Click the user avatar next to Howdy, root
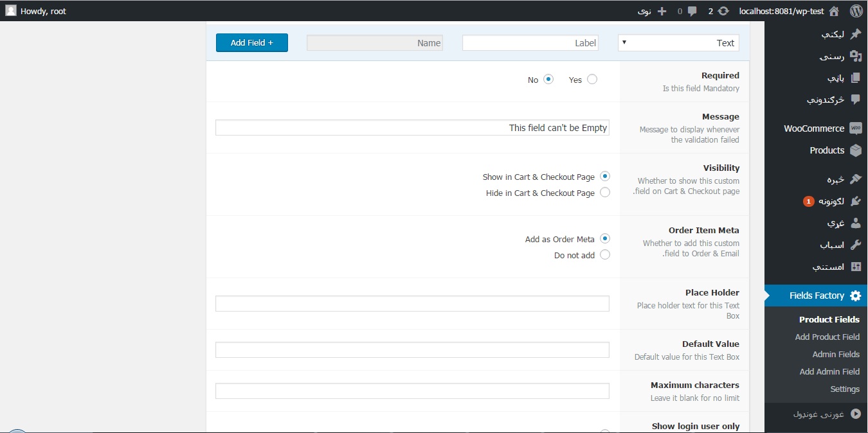This screenshot has height=433, width=868. point(11,10)
